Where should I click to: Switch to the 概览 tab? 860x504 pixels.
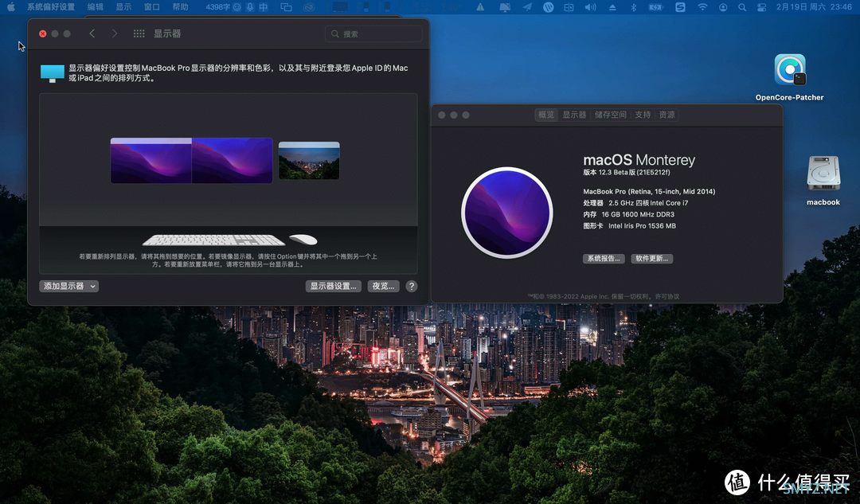[x=546, y=115]
